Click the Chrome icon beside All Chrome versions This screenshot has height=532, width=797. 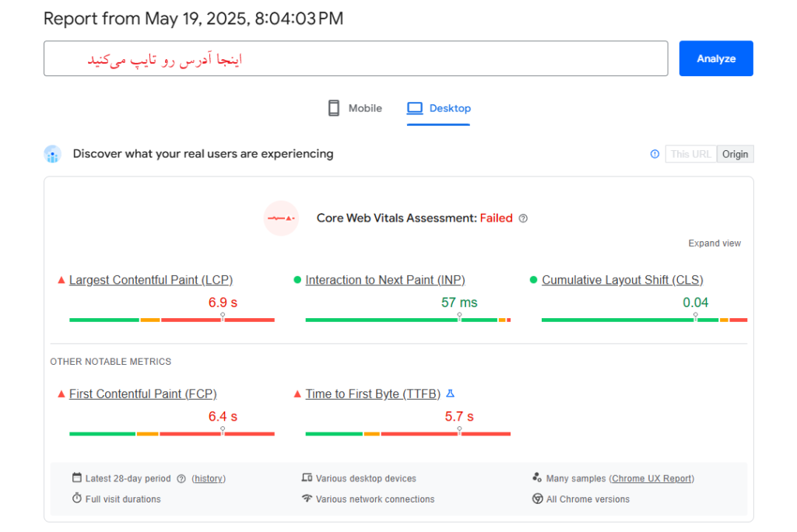(537, 499)
